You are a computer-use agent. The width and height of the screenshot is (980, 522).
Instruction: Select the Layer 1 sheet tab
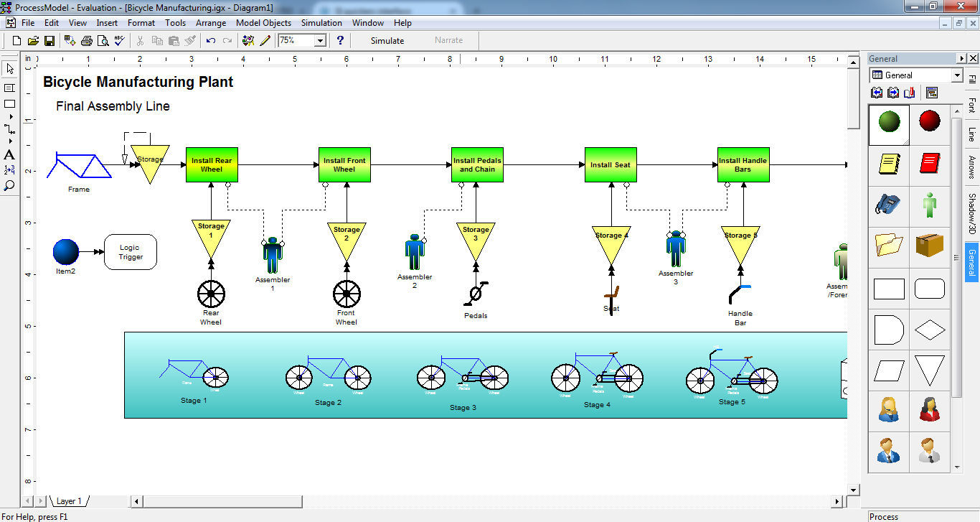(x=69, y=501)
